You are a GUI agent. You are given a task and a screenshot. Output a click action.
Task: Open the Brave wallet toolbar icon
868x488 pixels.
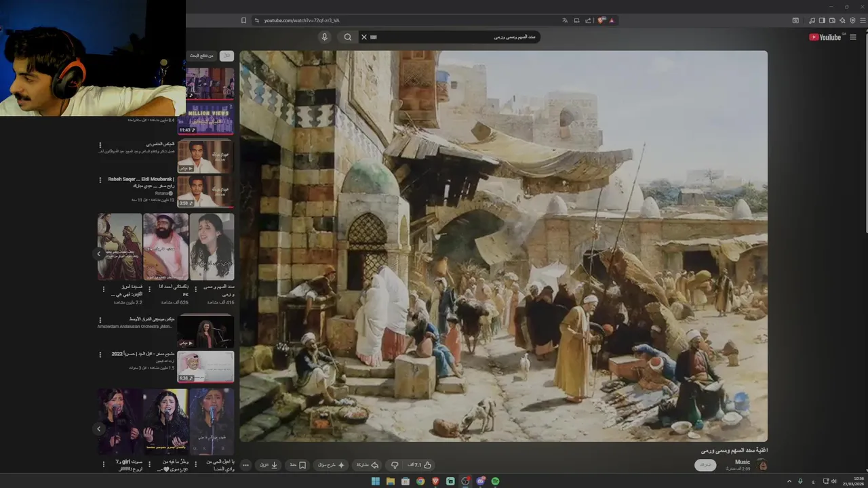tap(832, 20)
